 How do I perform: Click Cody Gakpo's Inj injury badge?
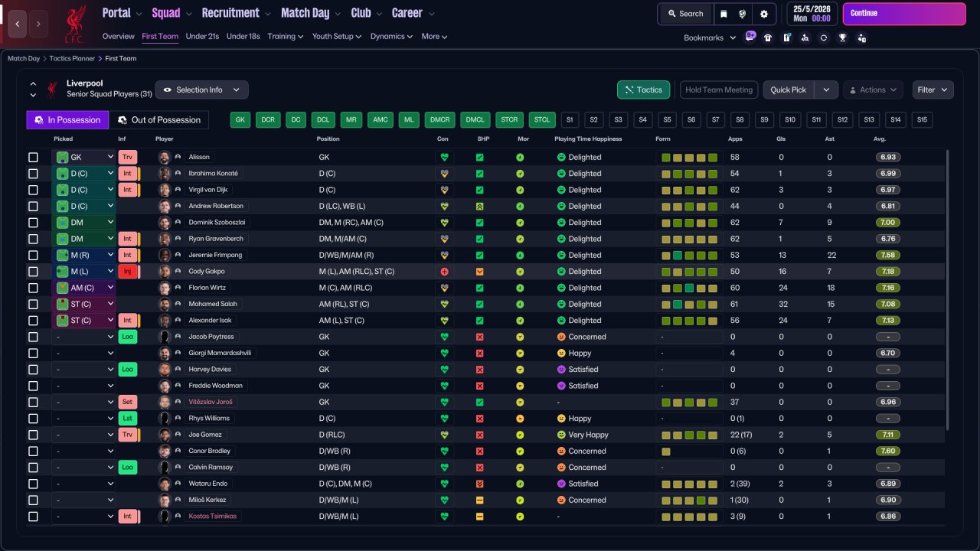point(127,272)
